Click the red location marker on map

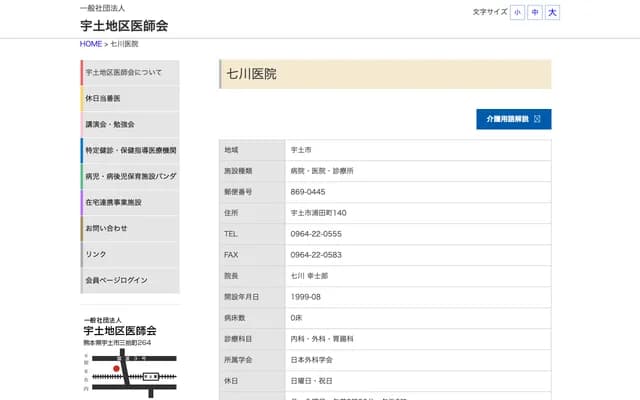pos(116,368)
